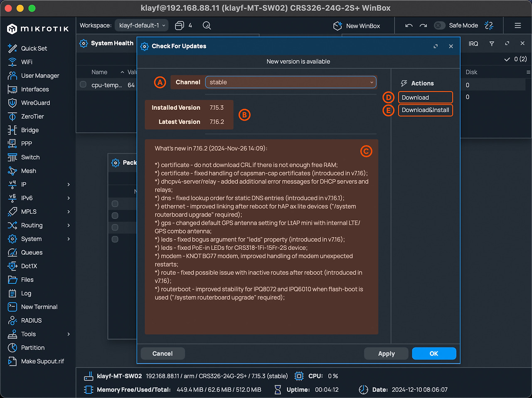Toggle Safe Mode switch

pos(439,25)
